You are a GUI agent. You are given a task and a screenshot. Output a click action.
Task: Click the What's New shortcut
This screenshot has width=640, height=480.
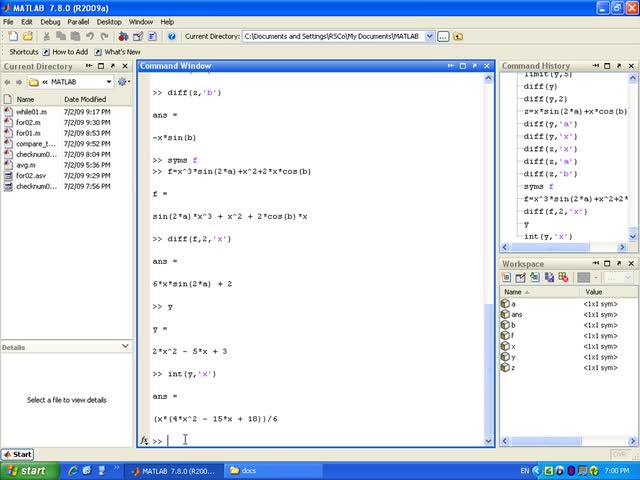(118, 52)
